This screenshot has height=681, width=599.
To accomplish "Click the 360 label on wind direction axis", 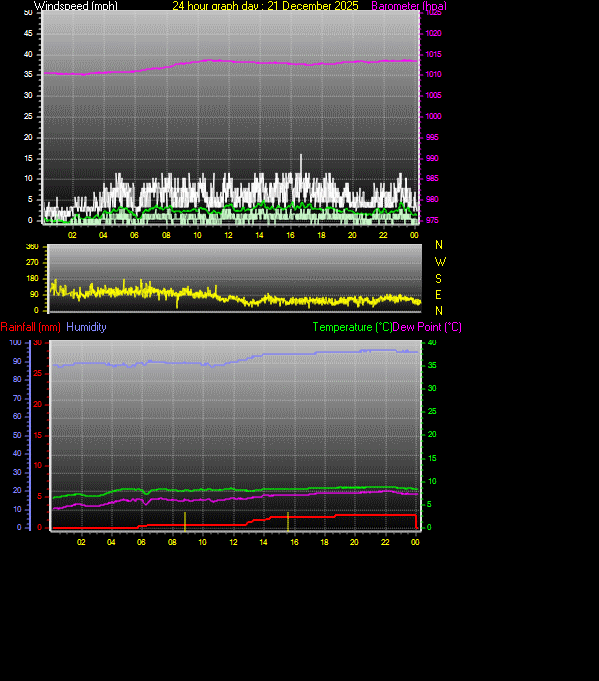I will [32, 246].
